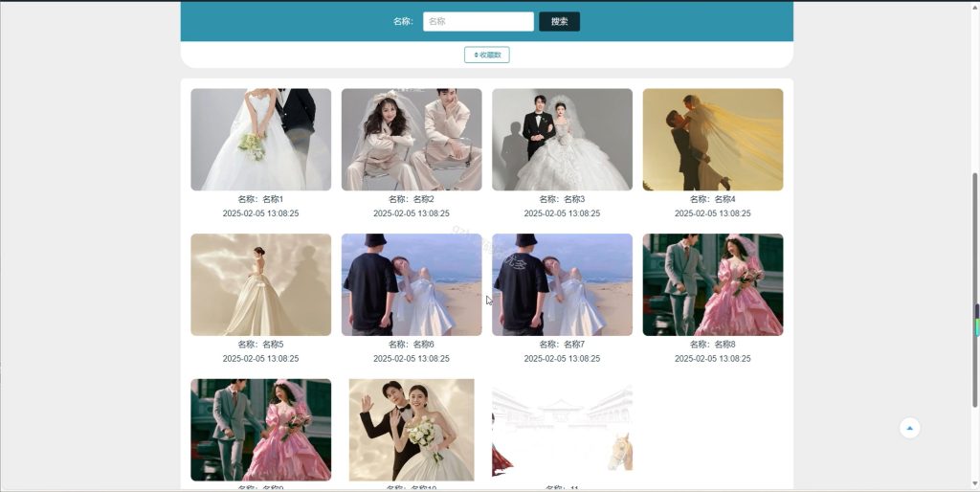Open thumbnail for 名称6 beach photo
This screenshot has height=492, width=980.
pyautogui.click(x=412, y=284)
